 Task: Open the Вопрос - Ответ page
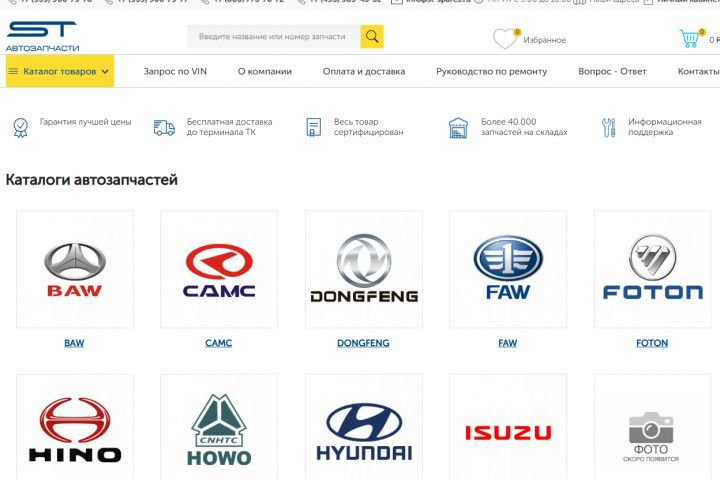pyautogui.click(x=612, y=71)
